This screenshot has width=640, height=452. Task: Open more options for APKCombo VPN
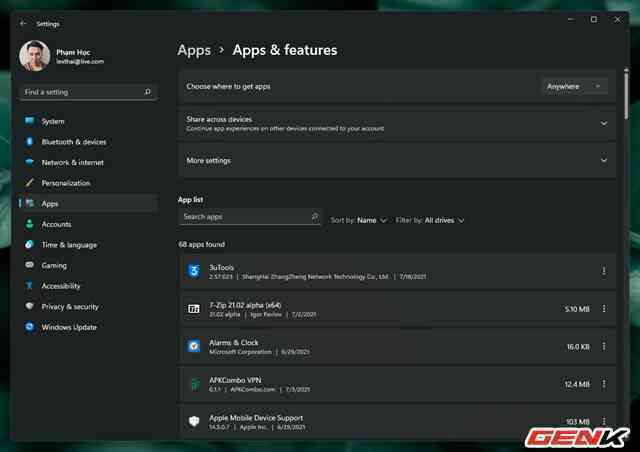click(x=604, y=384)
